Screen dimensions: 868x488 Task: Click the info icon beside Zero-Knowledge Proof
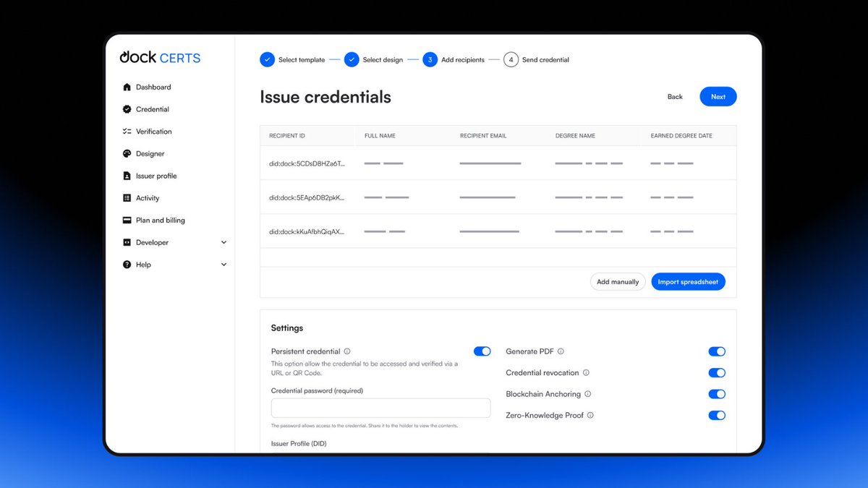[590, 416]
